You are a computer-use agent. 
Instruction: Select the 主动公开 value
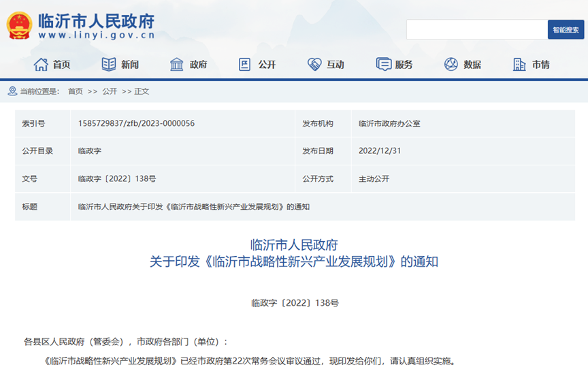click(x=374, y=178)
